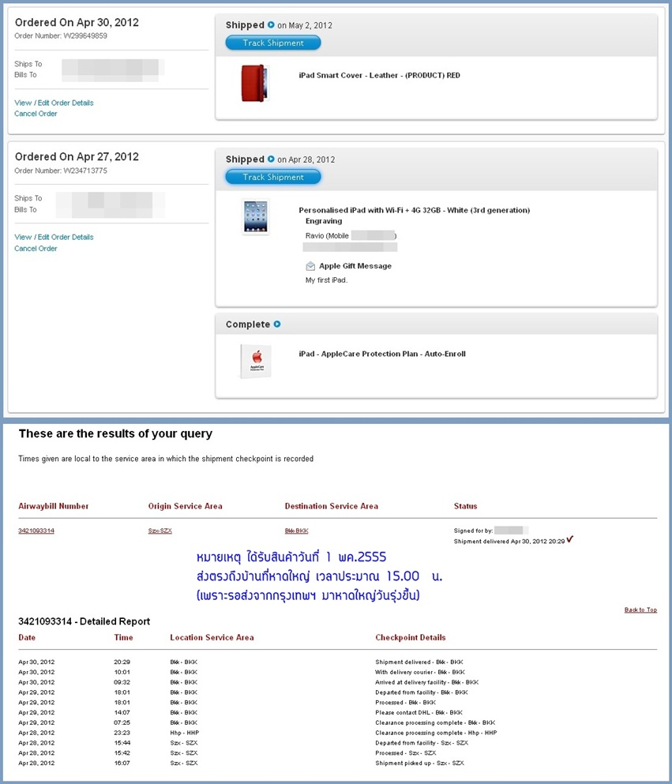Click 'Clearance processing complete - Hhp - HHP' checkpoint

(x=436, y=733)
